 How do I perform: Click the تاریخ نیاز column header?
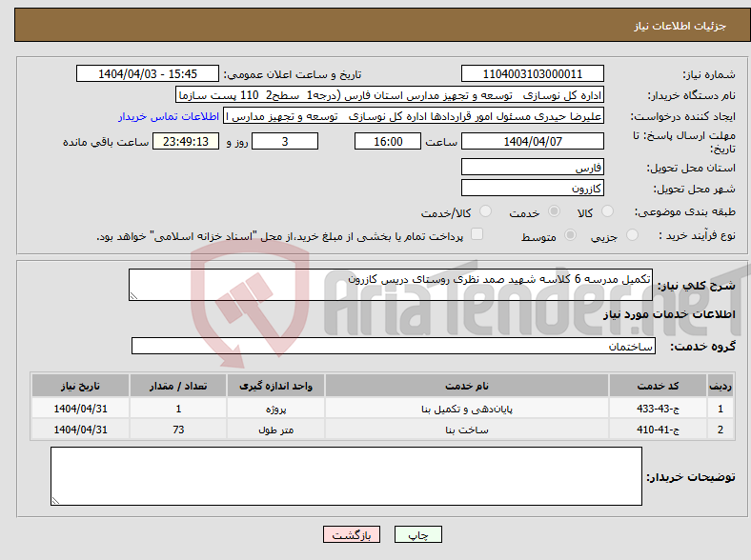pos(80,386)
